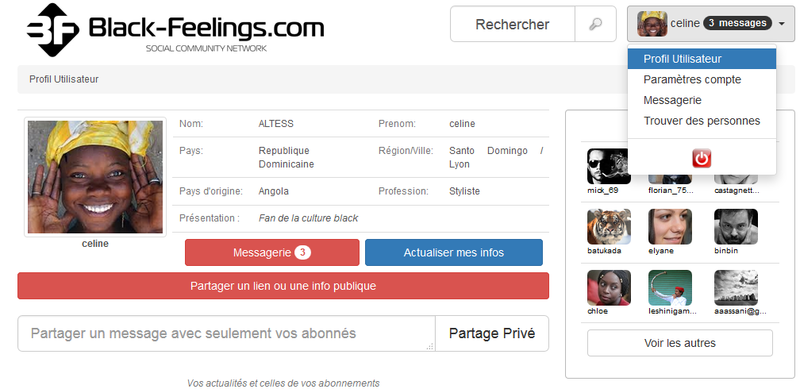Focus the Rechercher search field
The width and height of the screenshot is (800, 389).
click(x=512, y=24)
